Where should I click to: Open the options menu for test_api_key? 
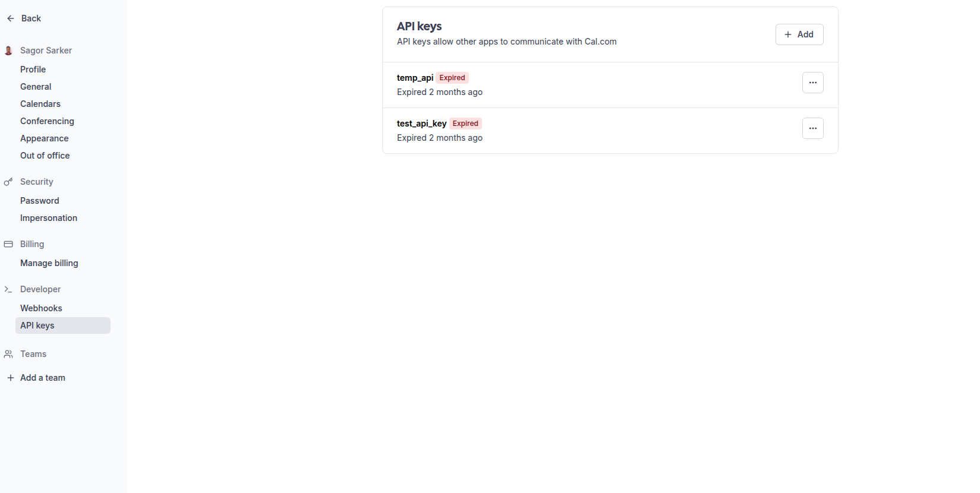[813, 128]
